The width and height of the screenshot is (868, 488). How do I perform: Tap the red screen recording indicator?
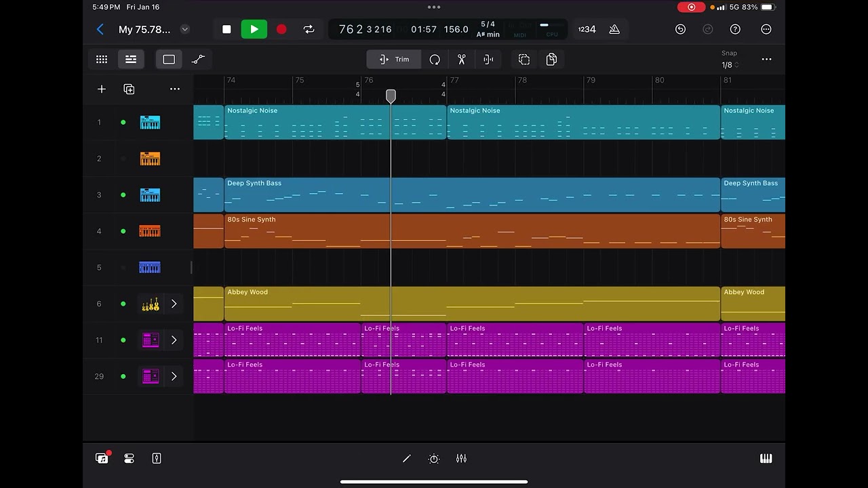pyautogui.click(x=691, y=7)
